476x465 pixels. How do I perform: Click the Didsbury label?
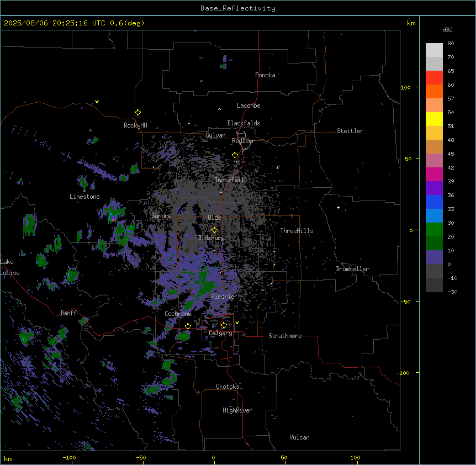[211, 238]
